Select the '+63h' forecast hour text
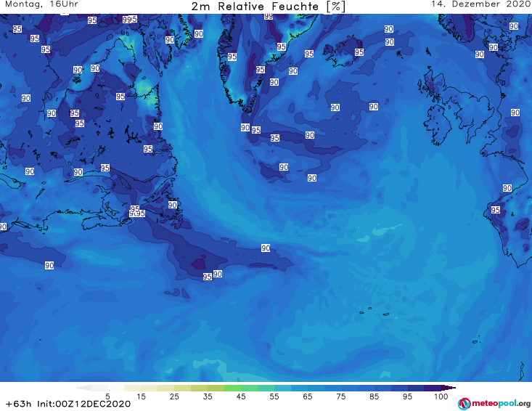Viewport: 532px width, 411px height. pos(19,404)
